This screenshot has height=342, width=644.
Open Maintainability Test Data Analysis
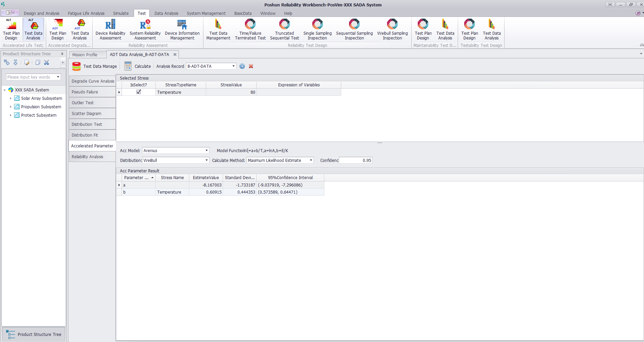(445, 29)
